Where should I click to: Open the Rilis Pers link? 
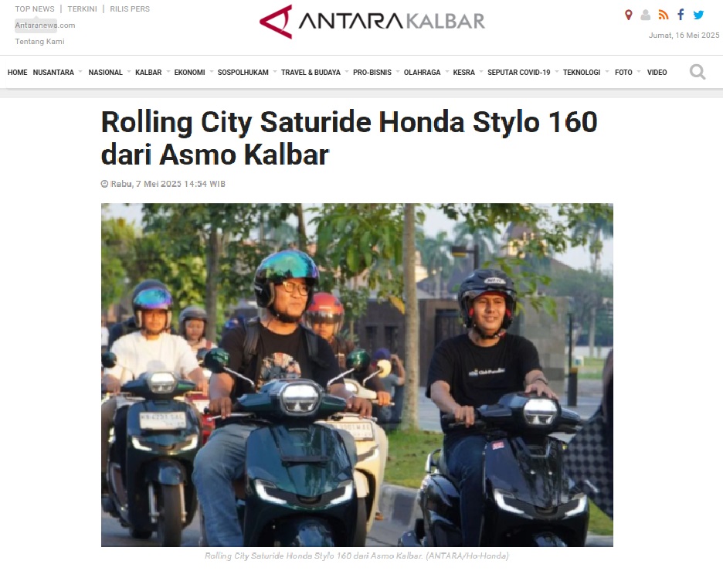coord(130,8)
